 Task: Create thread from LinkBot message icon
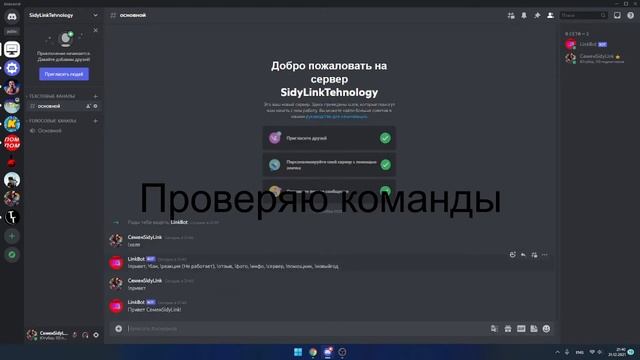pyautogui.click(x=534, y=255)
